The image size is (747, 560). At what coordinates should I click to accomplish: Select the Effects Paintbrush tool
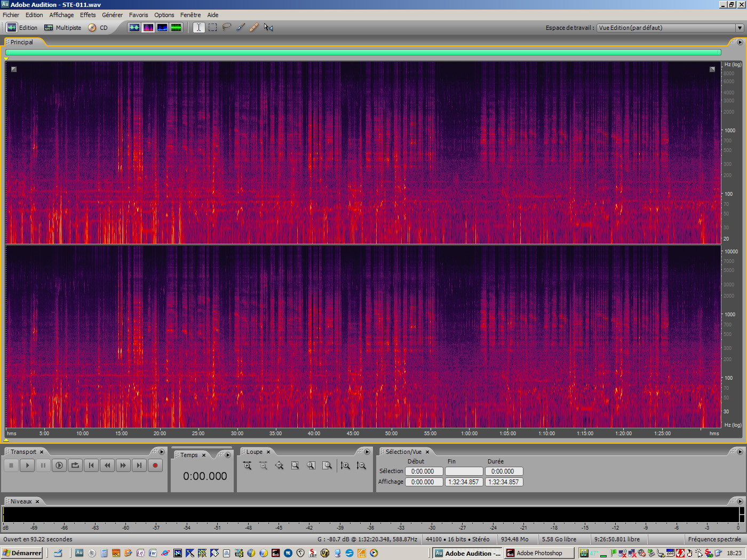click(x=240, y=27)
